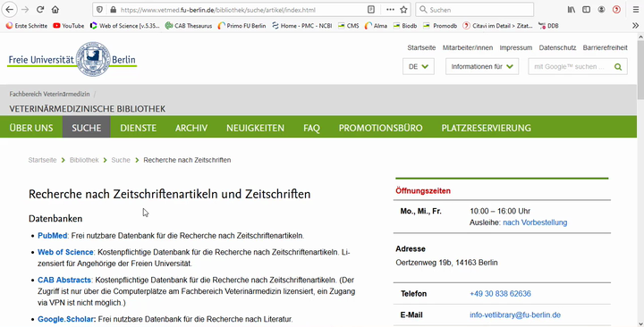Image resolution: width=644 pixels, height=327 pixels.
Task: Open the library bookshelf icon
Action: (572, 10)
